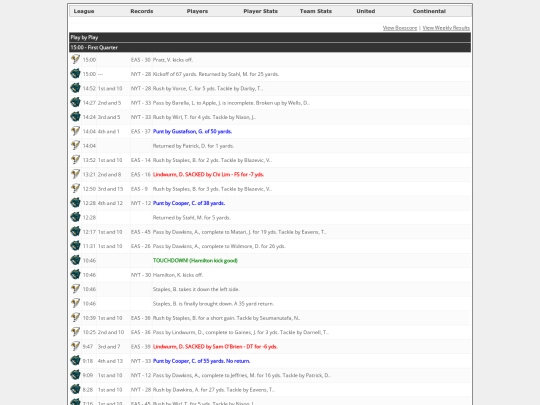540x405 pixels.
Task: Click team logo on Returned by Stahl 5 yards row
Action: (x=75, y=217)
